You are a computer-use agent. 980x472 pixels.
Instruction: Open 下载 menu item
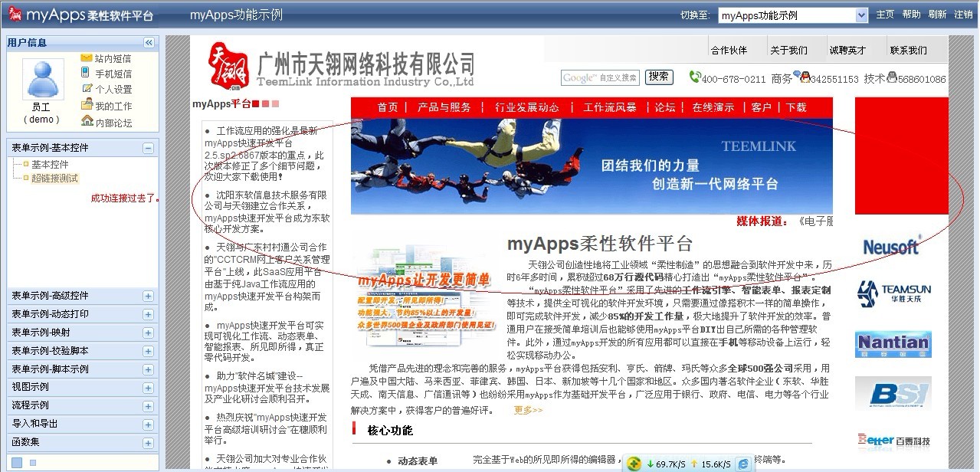(796, 108)
